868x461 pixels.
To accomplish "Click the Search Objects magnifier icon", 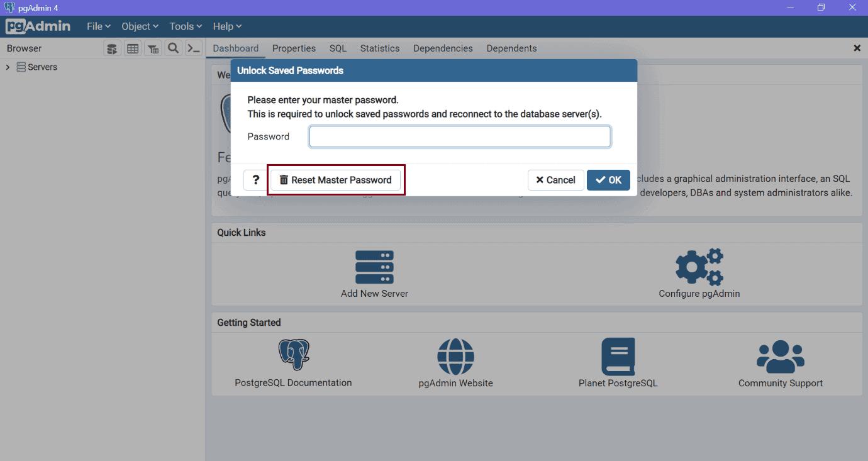I will point(173,48).
